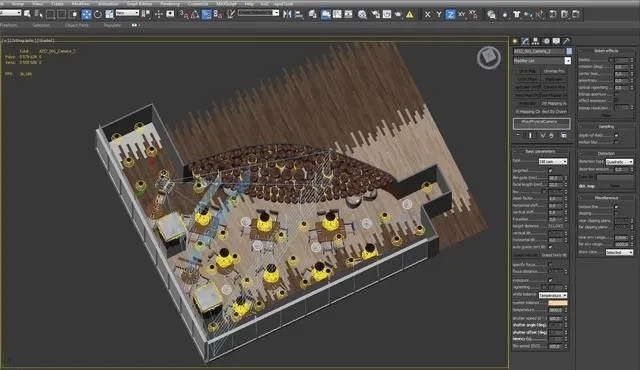The height and width of the screenshot is (370, 640).
Task: Open the Render Setup icon
Action: point(376,14)
